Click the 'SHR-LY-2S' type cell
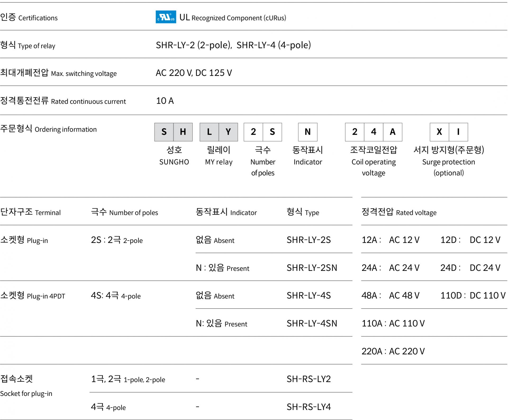This screenshot has height=420, width=508. (309, 240)
